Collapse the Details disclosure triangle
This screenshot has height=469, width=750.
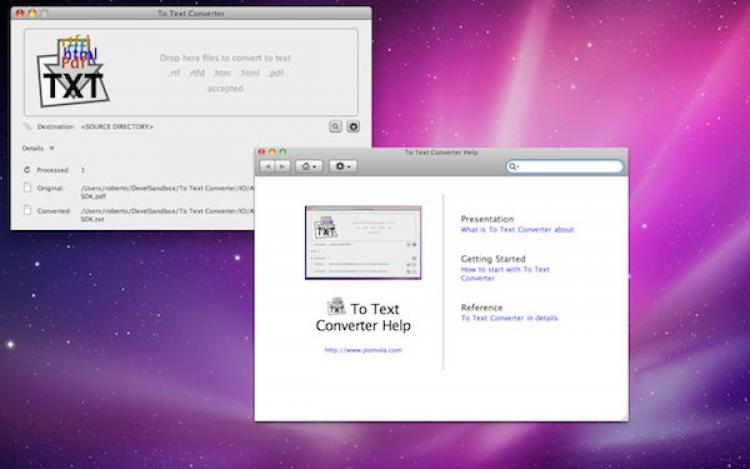52,148
